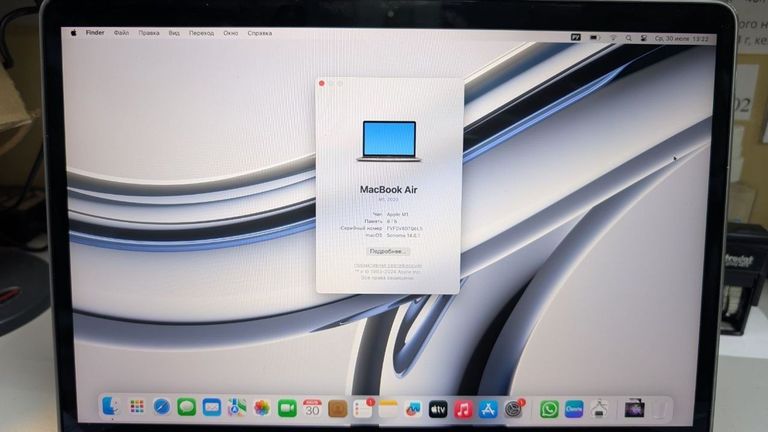Open the Notes app in the Dock
This screenshot has width=768, height=432.
[x=388, y=408]
